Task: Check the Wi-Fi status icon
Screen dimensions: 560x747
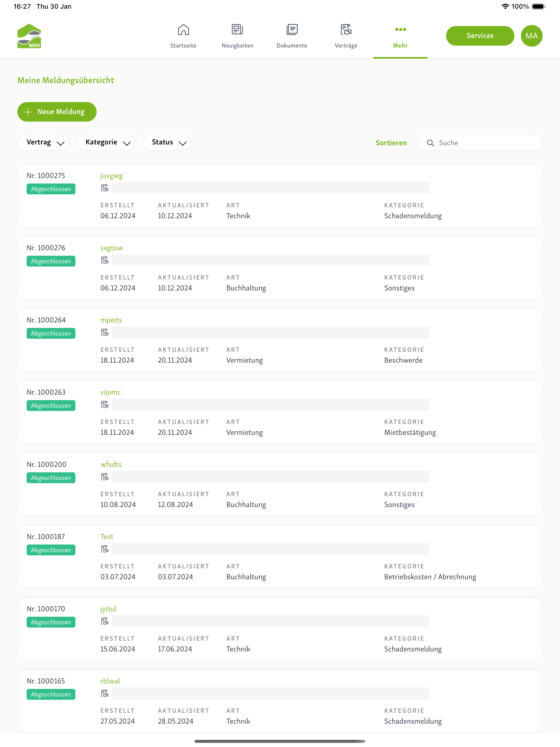Action: (x=505, y=7)
